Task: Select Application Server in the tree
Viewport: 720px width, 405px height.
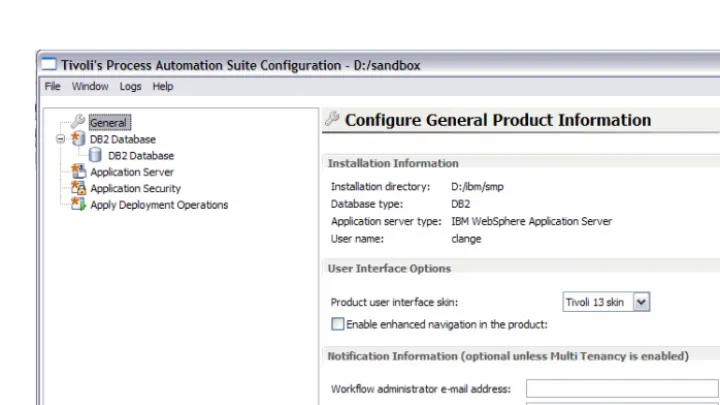Action: pos(132,172)
